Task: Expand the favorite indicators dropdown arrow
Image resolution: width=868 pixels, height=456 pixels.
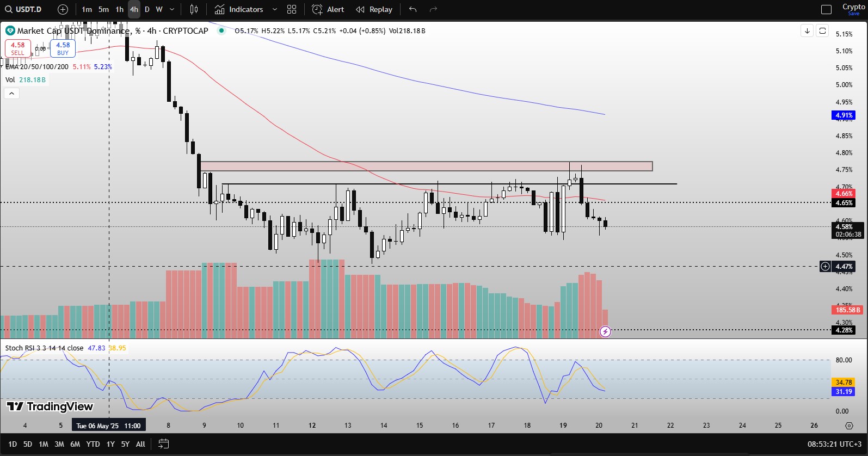Action: 274,9
